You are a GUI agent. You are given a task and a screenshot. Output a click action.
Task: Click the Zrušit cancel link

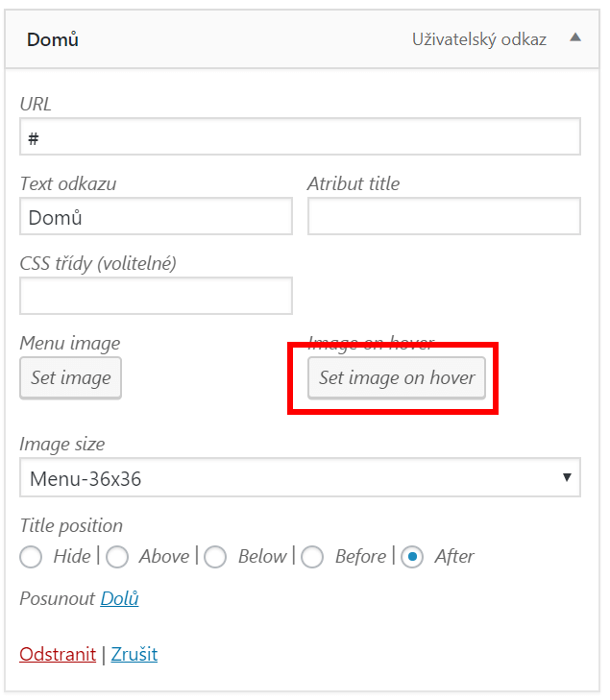tap(134, 655)
